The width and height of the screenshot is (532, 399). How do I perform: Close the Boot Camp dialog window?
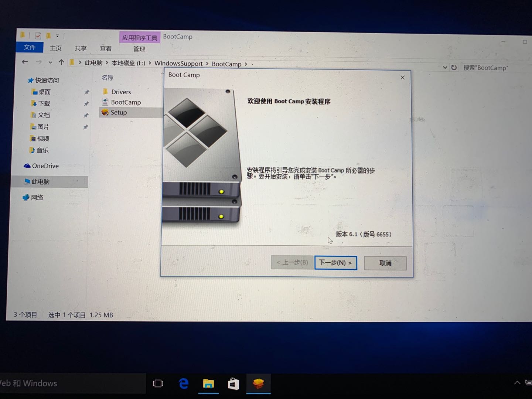tap(403, 77)
